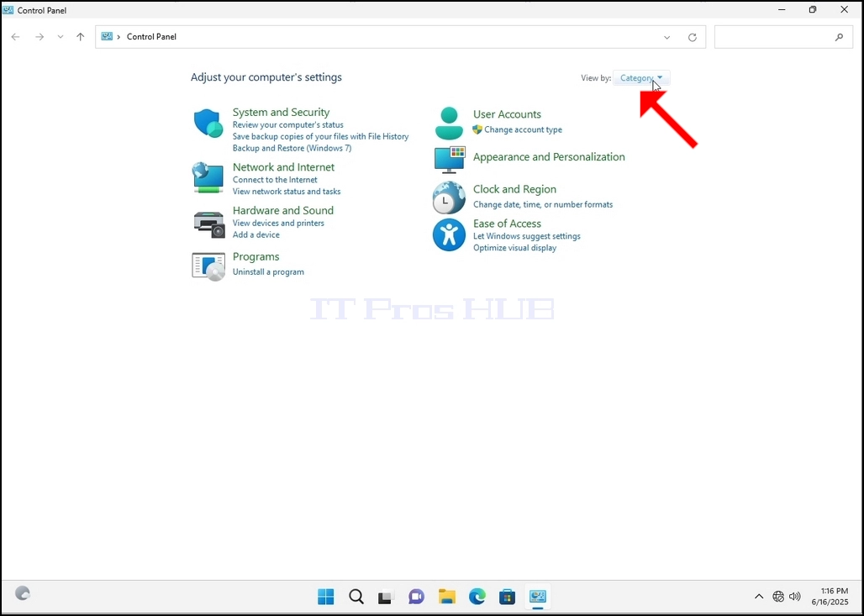Open Backup and Restore (Windows 7)
The image size is (864, 616).
pyautogui.click(x=292, y=148)
